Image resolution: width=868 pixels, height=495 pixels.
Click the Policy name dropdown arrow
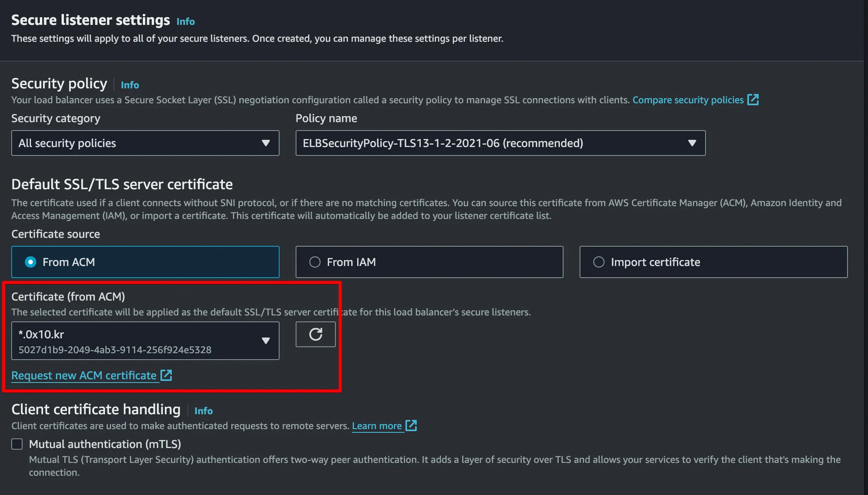point(692,143)
